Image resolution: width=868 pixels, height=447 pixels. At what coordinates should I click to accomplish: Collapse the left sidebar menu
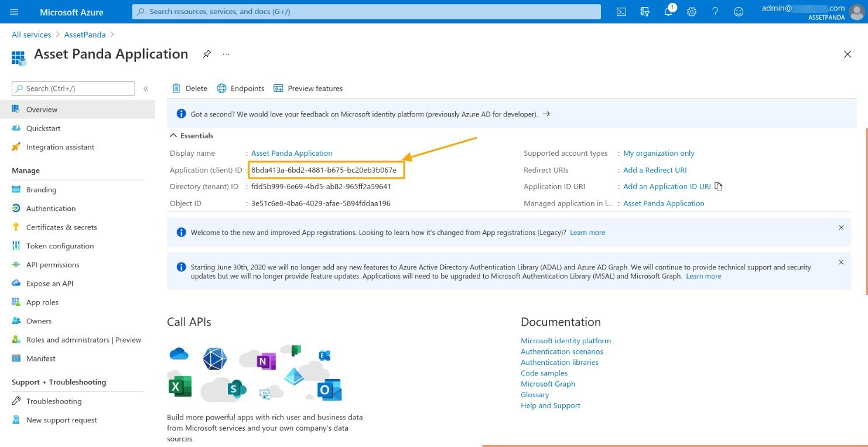tap(146, 88)
